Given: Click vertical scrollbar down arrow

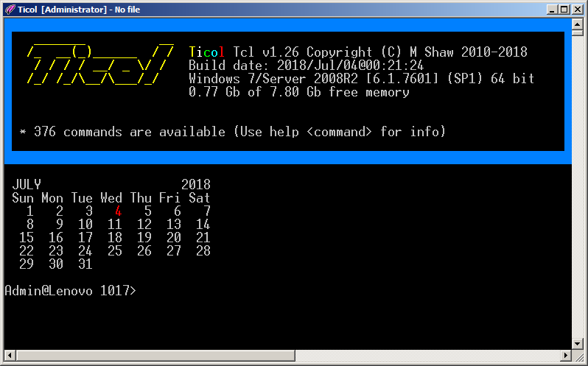Looking at the screenshot, I should pos(577,343).
